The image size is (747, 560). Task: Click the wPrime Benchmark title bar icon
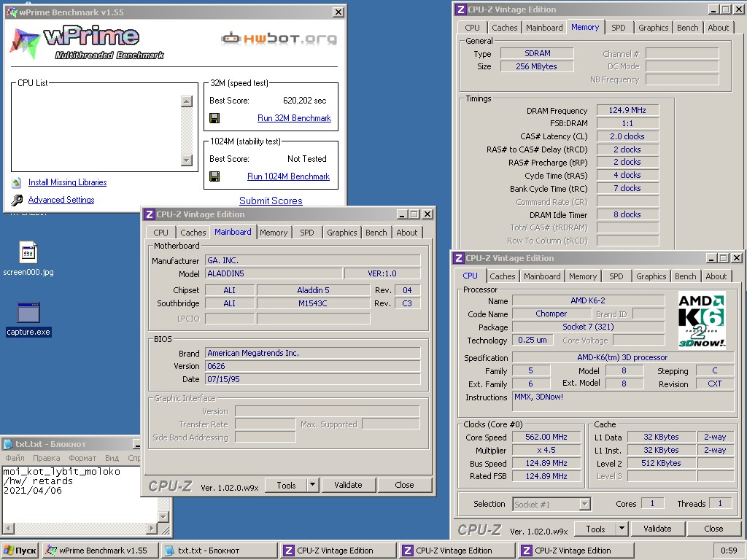click(x=12, y=12)
